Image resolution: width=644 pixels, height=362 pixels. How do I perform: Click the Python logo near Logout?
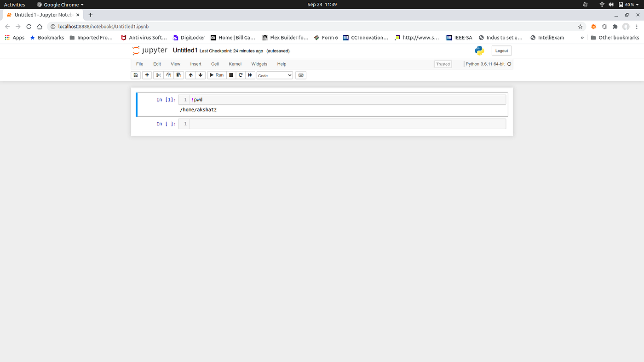pyautogui.click(x=479, y=51)
